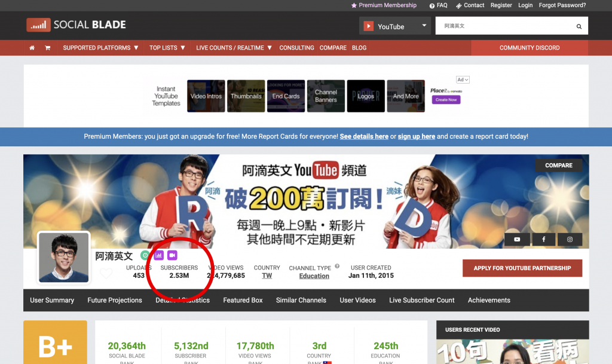Switch to the User Summary tab
This screenshot has width=612, height=364.
[52, 300]
